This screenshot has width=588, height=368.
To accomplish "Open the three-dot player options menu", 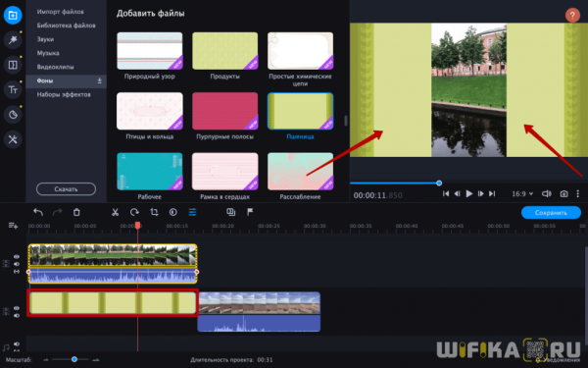I will click(578, 193).
